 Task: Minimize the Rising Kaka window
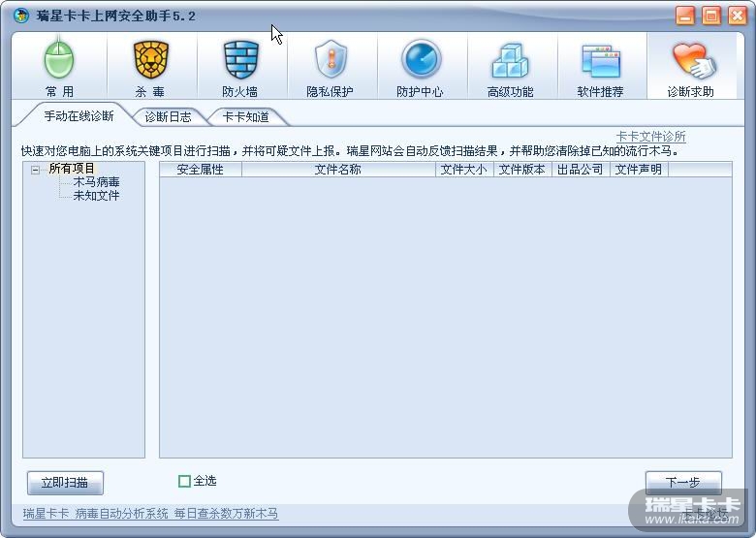tap(685, 16)
